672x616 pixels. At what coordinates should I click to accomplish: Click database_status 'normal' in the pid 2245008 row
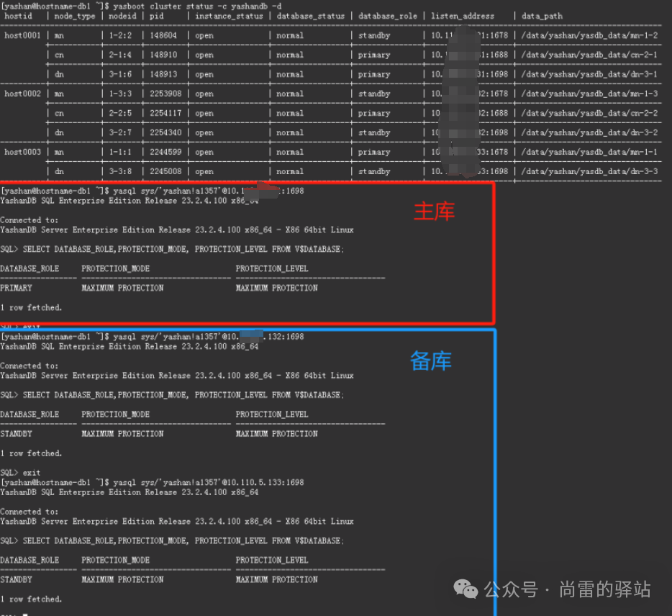coord(290,171)
